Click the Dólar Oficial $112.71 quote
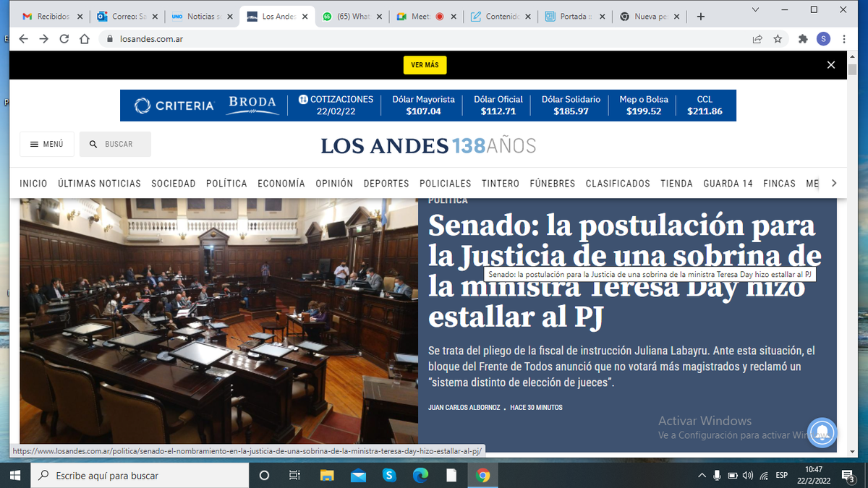The image size is (868, 488). pos(498,105)
